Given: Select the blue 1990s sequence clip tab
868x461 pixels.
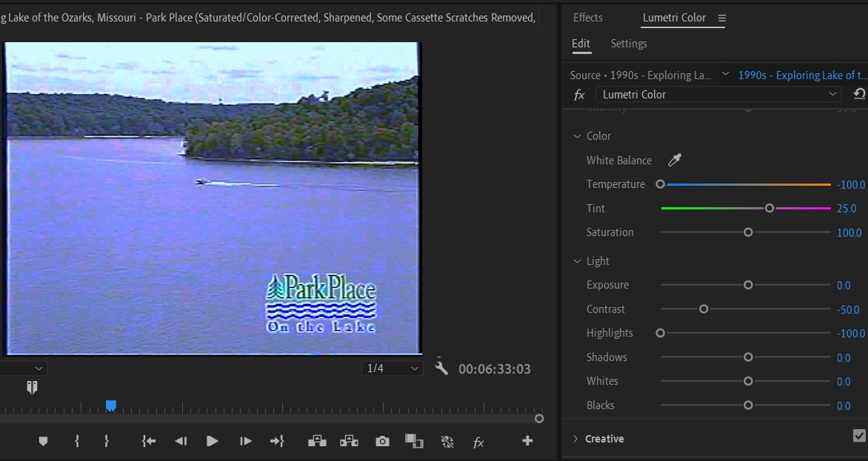Looking at the screenshot, I should (x=802, y=75).
